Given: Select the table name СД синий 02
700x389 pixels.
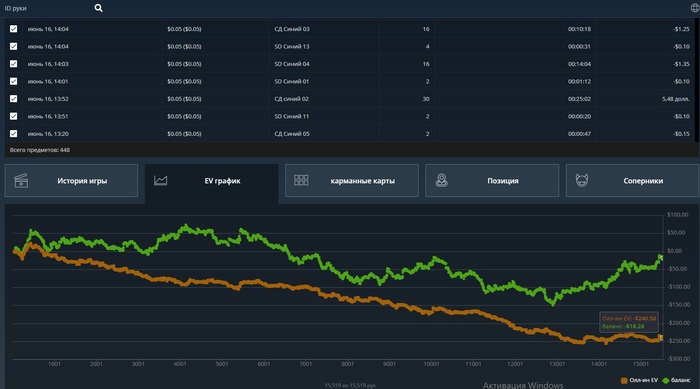Looking at the screenshot, I should 292,99.
